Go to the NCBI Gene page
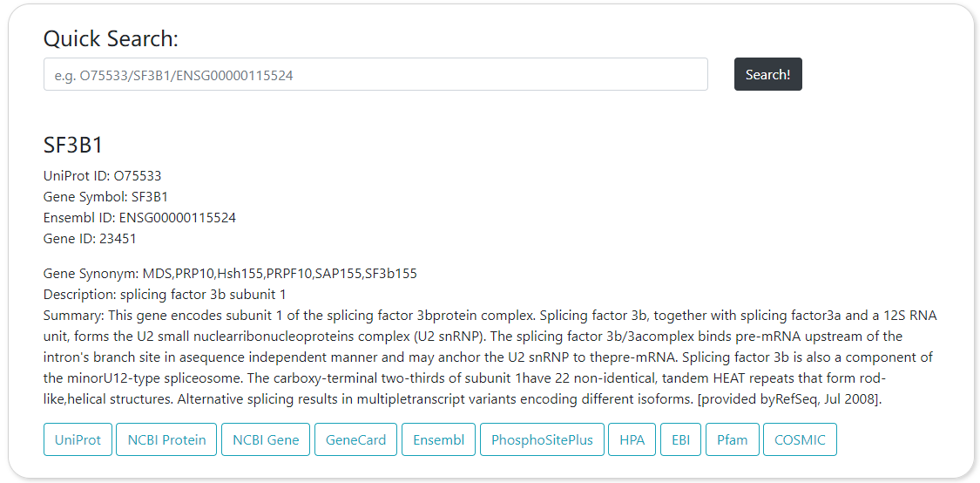The width and height of the screenshot is (980, 483). point(266,440)
